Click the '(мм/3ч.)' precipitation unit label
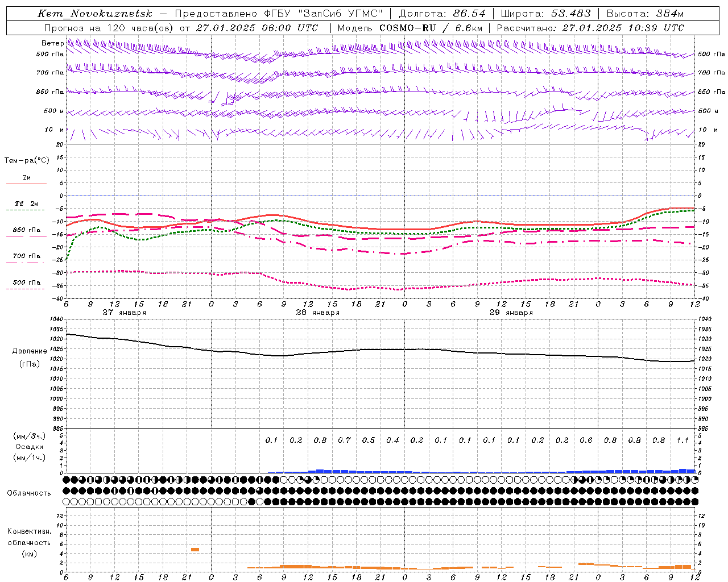The image size is (728, 582). (30, 436)
